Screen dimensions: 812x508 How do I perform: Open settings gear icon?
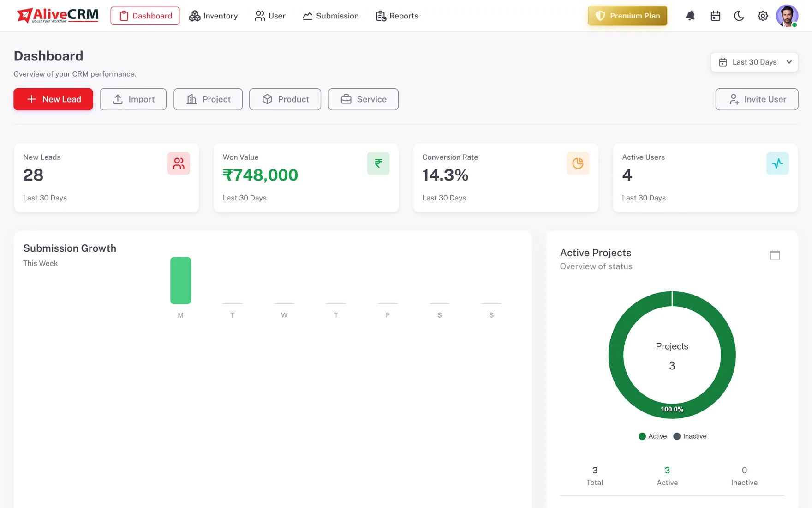(x=763, y=16)
